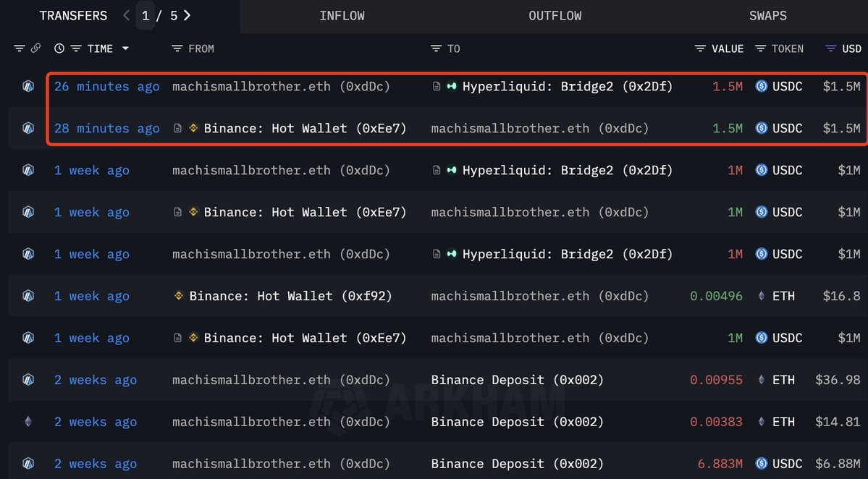
Task: Click the USDC token icon in the first row
Action: click(x=761, y=86)
